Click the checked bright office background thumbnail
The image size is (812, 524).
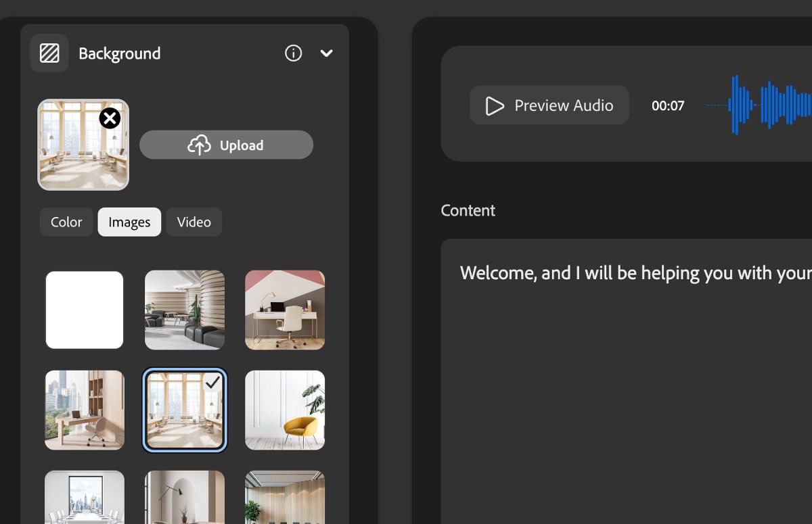[185, 410]
